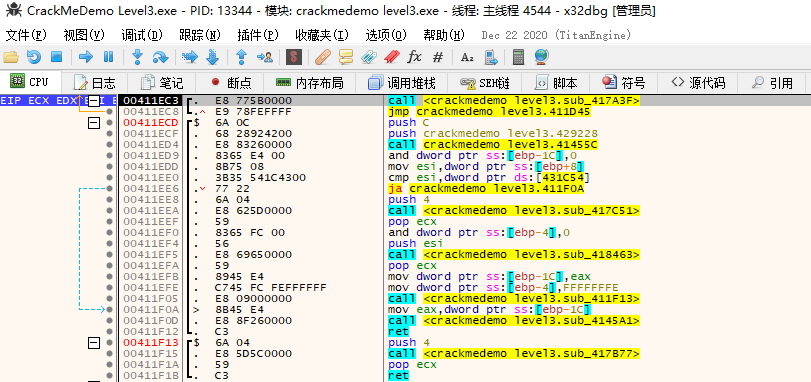Step into the next instruction
The width and height of the screenshot is (811, 382).
[x=137, y=57]
